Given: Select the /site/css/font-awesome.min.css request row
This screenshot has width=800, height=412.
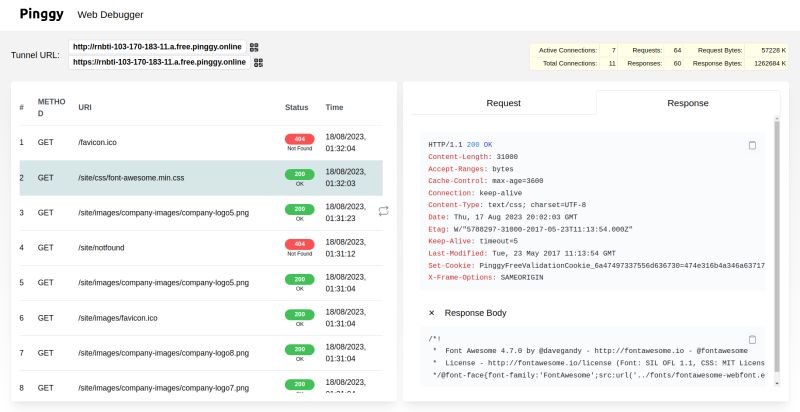Looking at the screenshot, I should (x=201, y=178).
